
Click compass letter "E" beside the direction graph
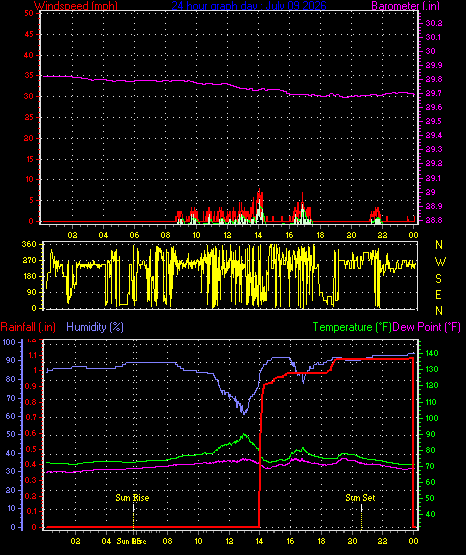439,294
